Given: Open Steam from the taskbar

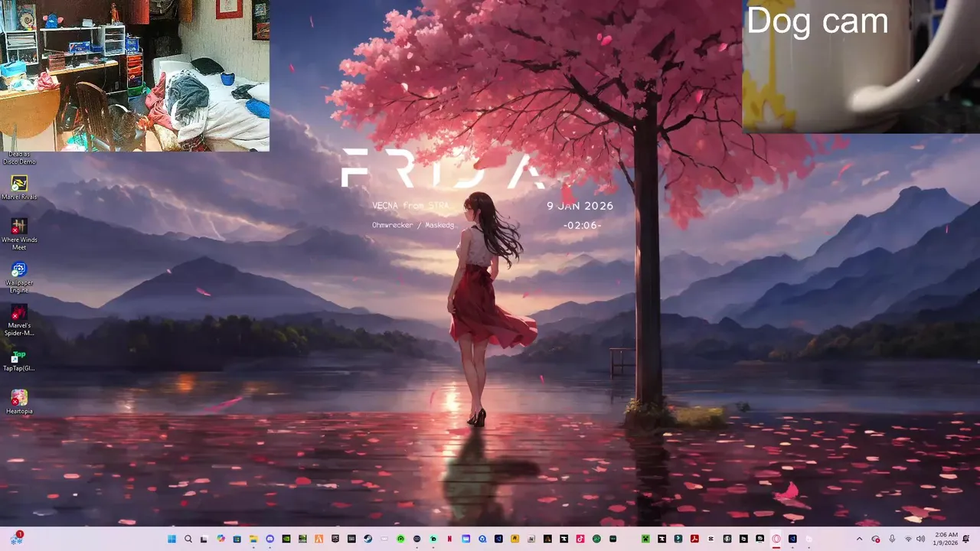Looking at the screenshot, I should click(367, 539).
